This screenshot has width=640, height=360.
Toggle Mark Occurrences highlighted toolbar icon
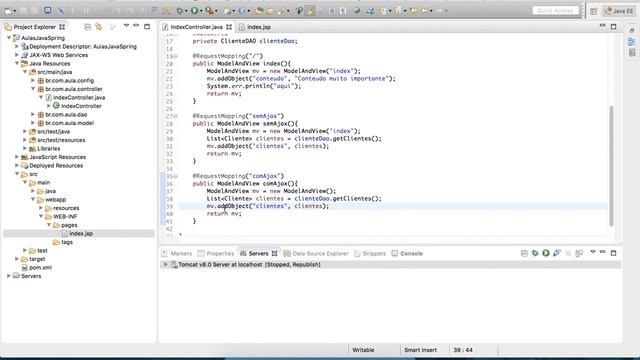click(310, 11)
